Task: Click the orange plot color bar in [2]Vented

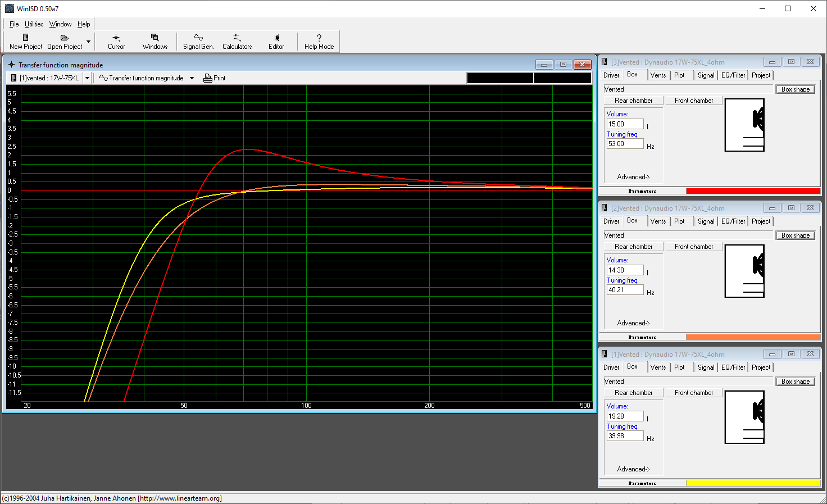Action: (x=753, y=337)
